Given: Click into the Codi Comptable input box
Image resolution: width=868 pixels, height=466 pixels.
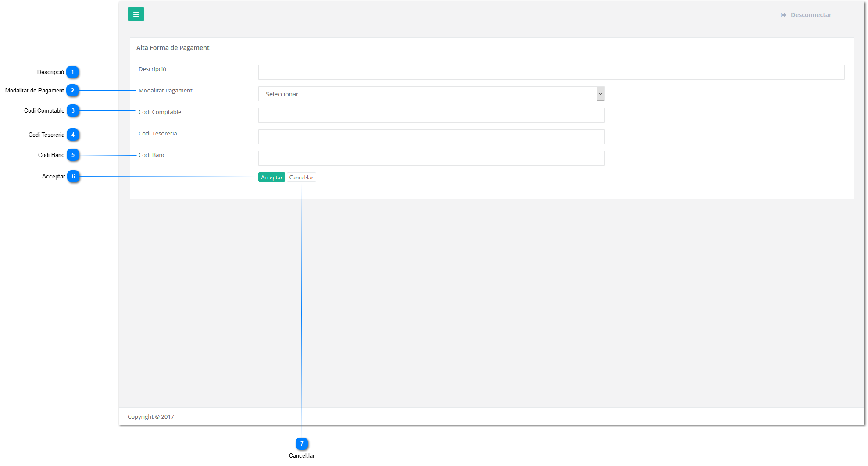Looking at the screenshot, I should pos(431,115).
